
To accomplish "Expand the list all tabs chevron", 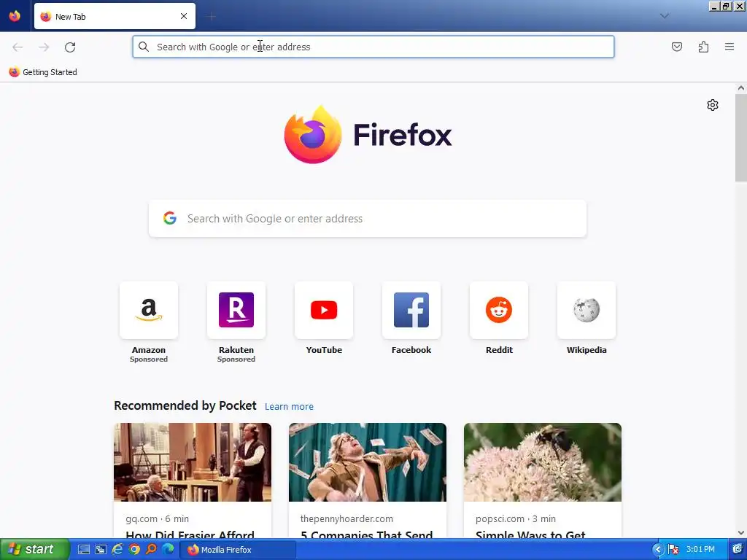I will (665, 16).
